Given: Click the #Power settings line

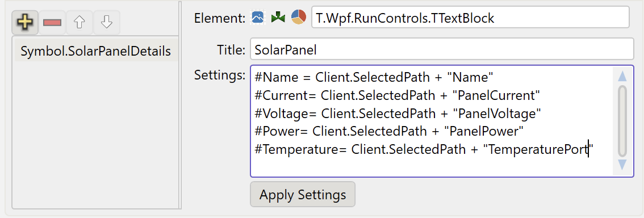Looking at the screenshot, I should (390, 131).
